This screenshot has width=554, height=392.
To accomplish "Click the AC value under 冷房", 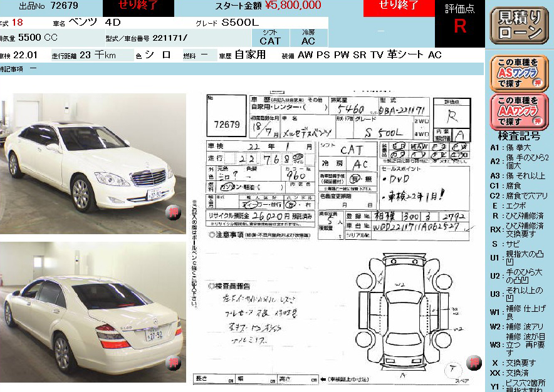I will (308, 41).
